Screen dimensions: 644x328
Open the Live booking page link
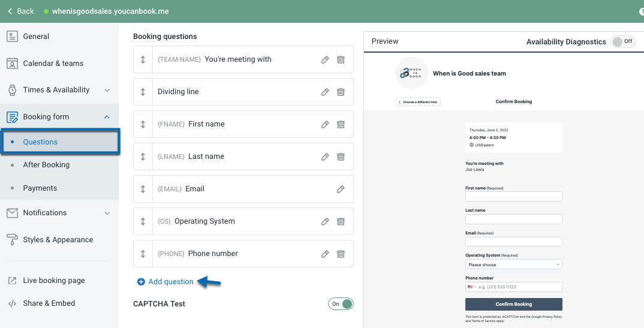54,281
